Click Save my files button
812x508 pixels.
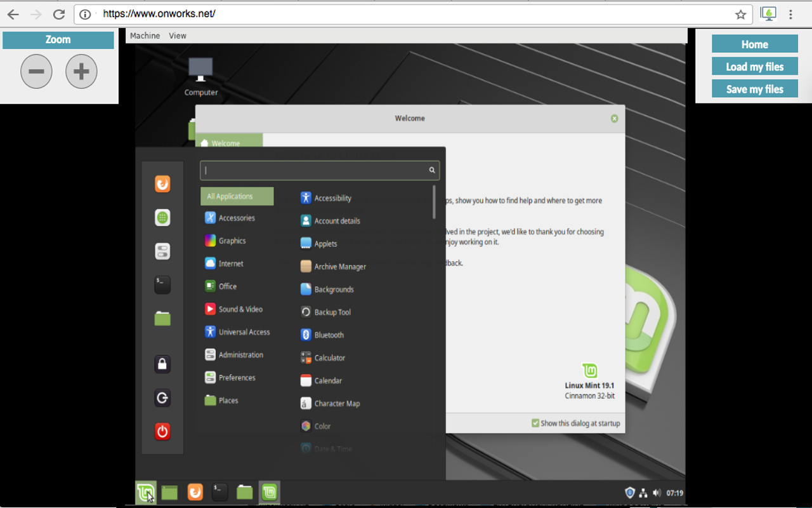tap(755, 88)
